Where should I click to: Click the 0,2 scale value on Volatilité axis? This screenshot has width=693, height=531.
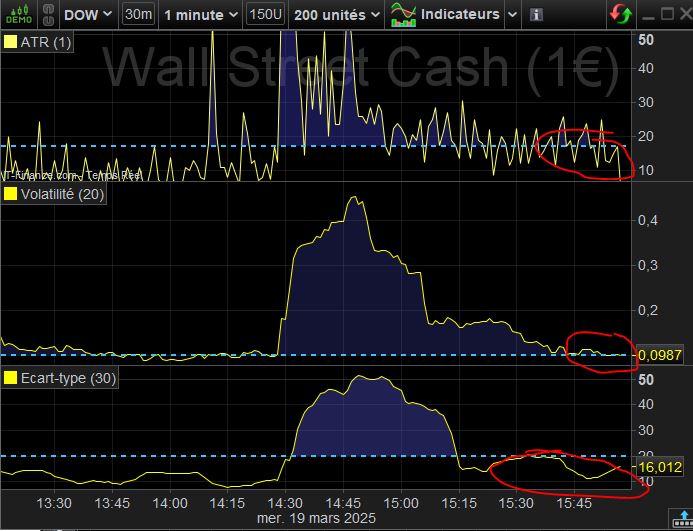pyautogui.click(x=647, y=310)
